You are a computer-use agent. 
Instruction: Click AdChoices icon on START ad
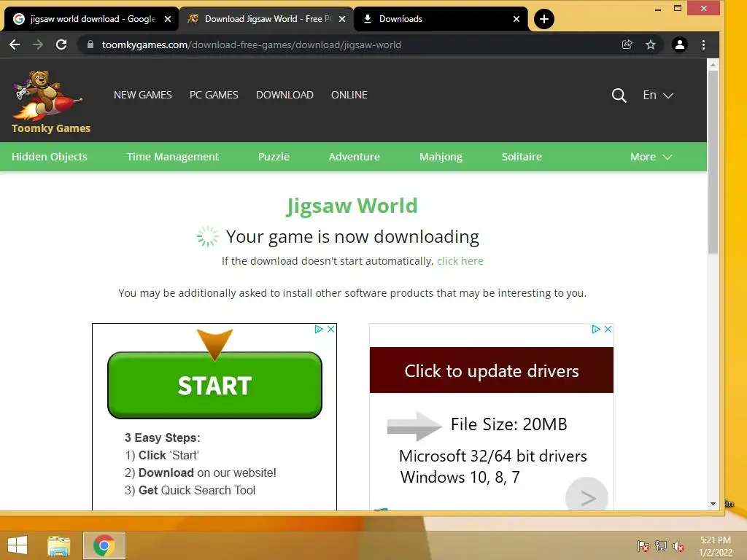[x=319, y=329]
